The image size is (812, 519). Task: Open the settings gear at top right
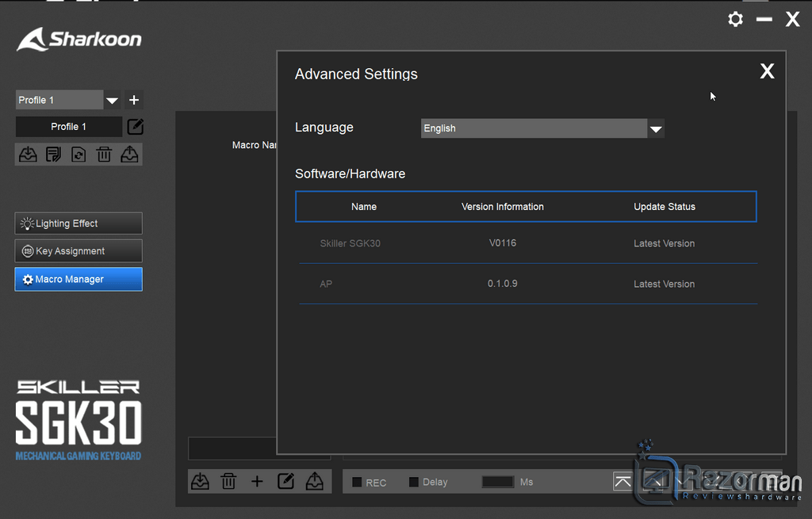735,20
